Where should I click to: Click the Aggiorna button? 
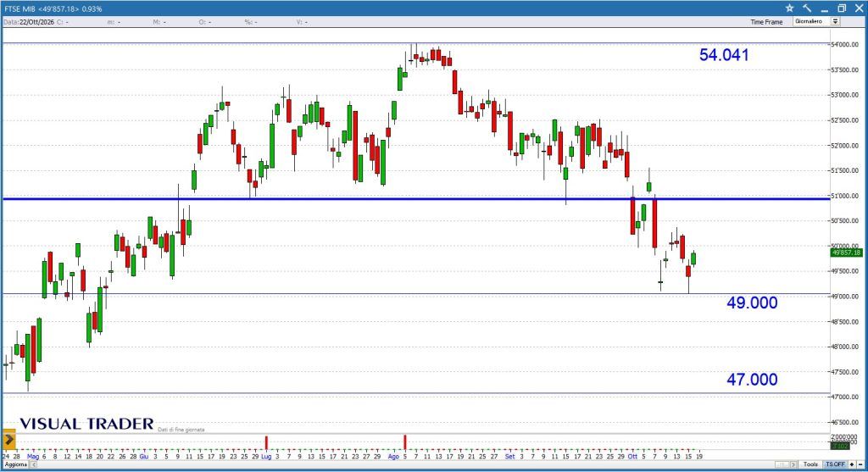(x=16, y=465)
